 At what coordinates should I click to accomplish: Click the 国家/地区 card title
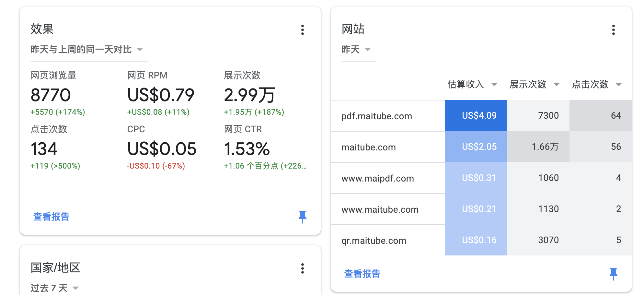[x=55, y=268]
